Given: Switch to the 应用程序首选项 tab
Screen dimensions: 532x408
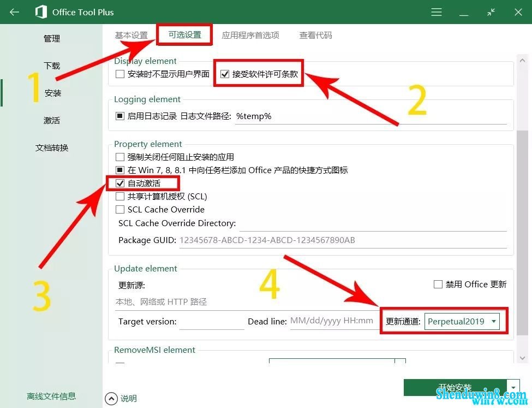Looking at the screenshot, I should pos(250,36).
